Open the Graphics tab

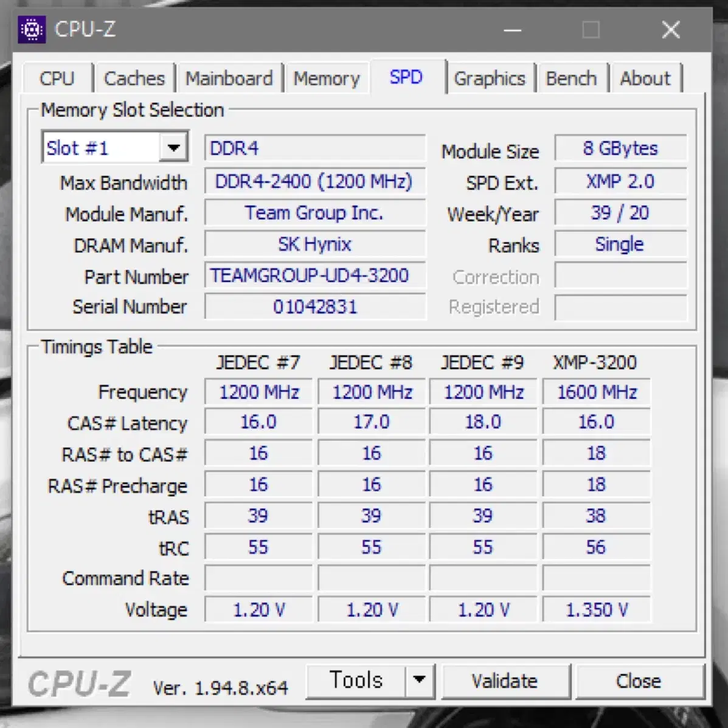click(490, 78)
